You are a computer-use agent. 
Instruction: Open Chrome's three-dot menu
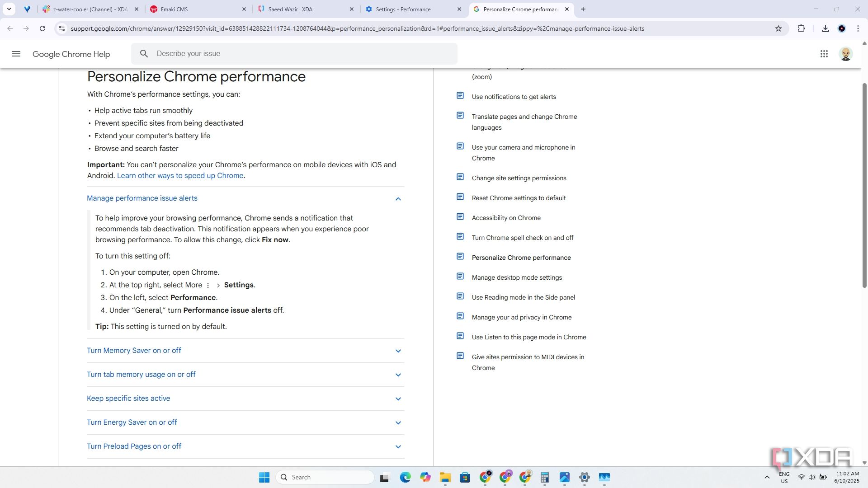(858, 28)
